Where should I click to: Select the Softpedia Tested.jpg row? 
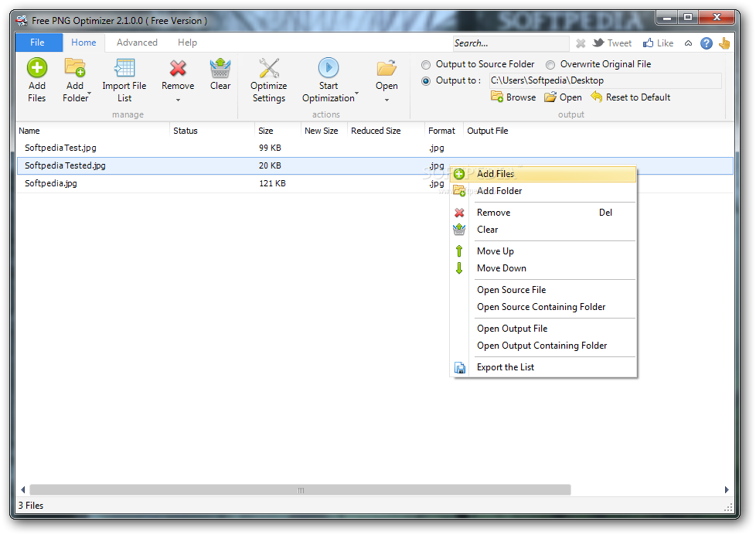(375, 165)
